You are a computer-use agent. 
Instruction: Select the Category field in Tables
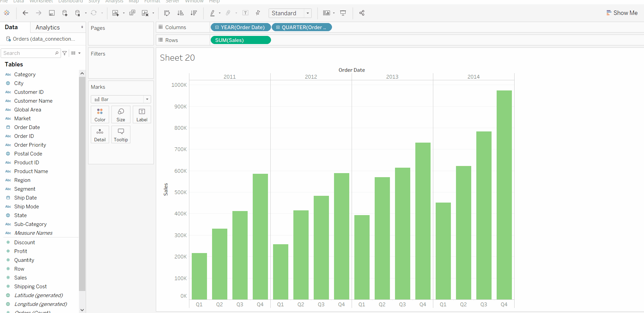[25, 75]
